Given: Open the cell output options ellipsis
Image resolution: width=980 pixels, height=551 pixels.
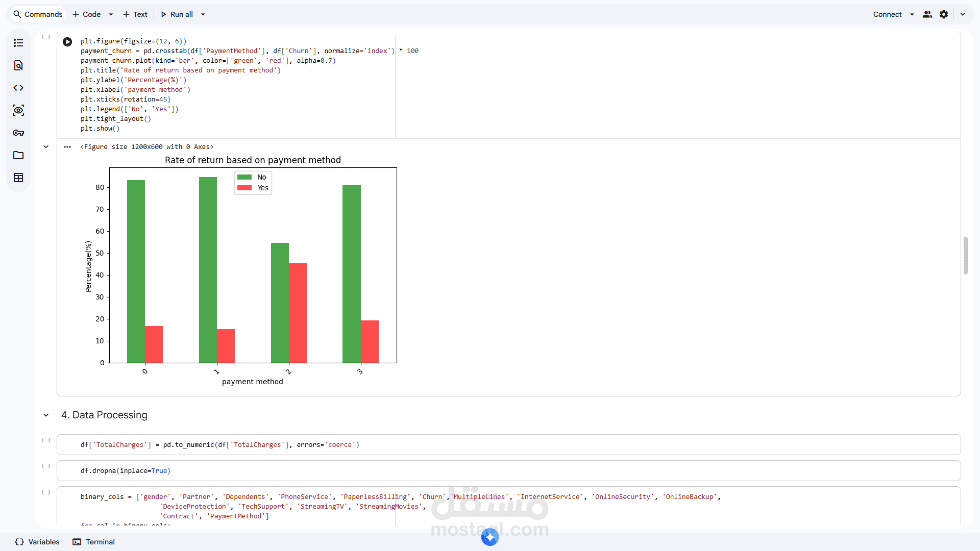Looking at the screenshot, I should (67, 147).
